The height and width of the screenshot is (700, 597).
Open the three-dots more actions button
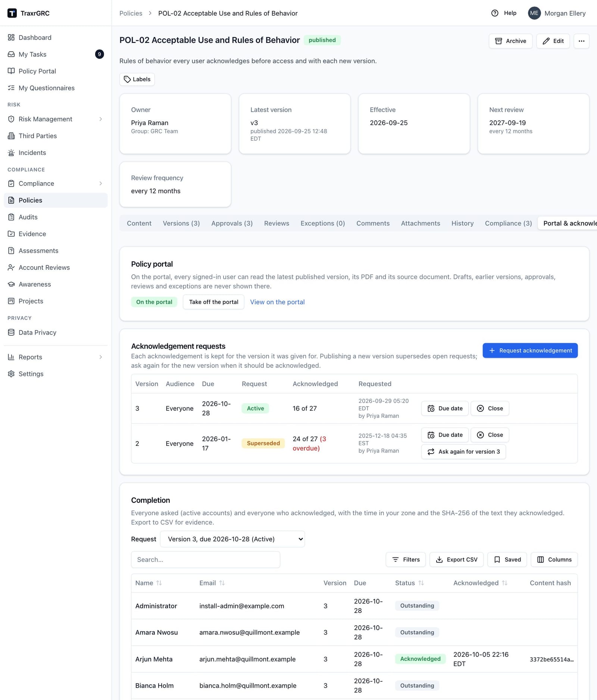581,41
